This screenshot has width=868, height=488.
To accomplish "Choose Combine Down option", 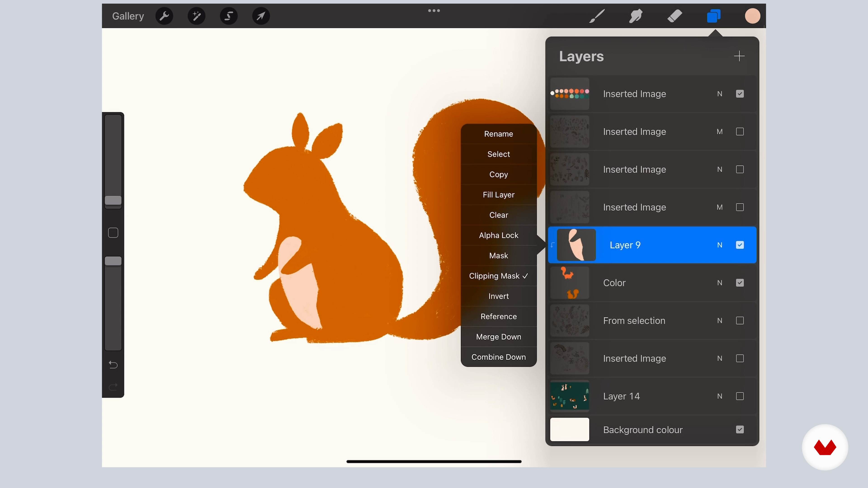I will pyautogui.click(x=498, y=357).
